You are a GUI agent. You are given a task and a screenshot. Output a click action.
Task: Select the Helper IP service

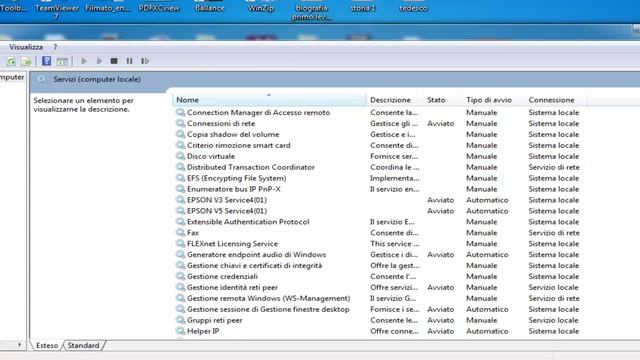pyautogui.click(x=203, y=331)
